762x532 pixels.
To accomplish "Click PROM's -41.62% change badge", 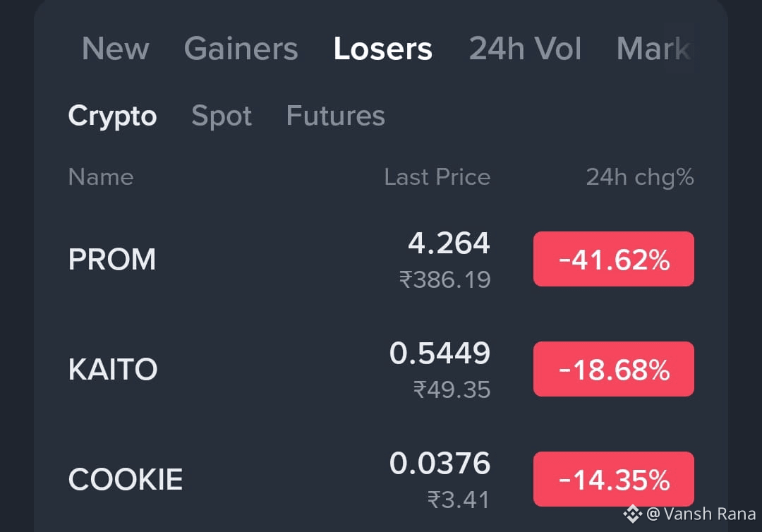I will pos(613,259).
